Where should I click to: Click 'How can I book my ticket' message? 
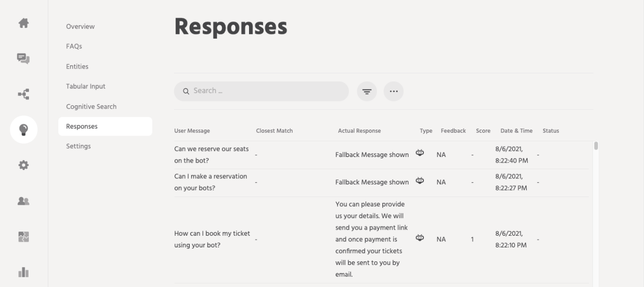click(x=212, y=239)
